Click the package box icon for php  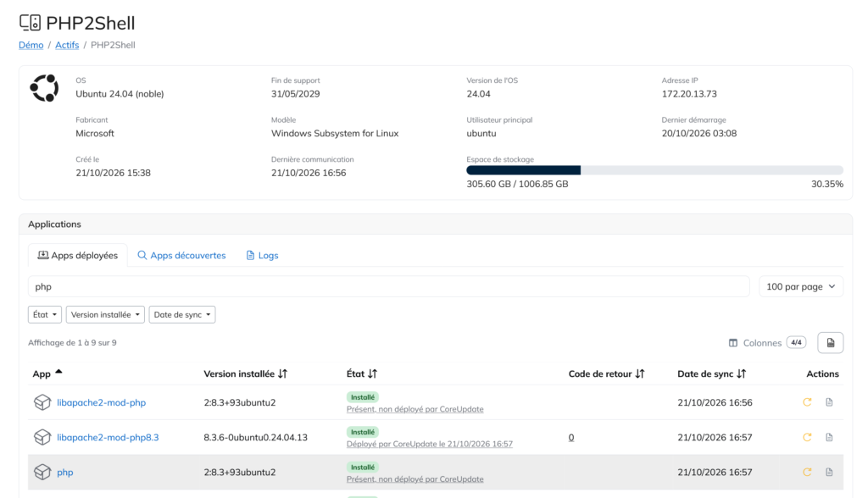(x=42, y=472)
